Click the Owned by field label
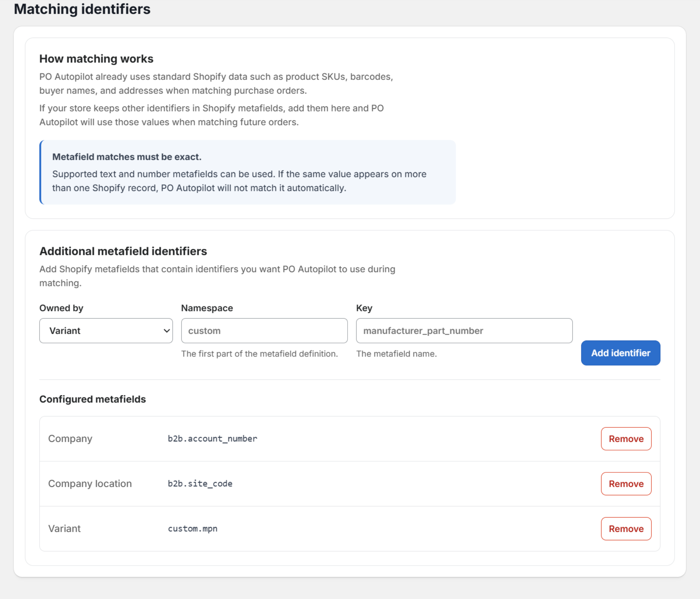The height and width of the screenshot is (599, 700). (x=61, y=308)
